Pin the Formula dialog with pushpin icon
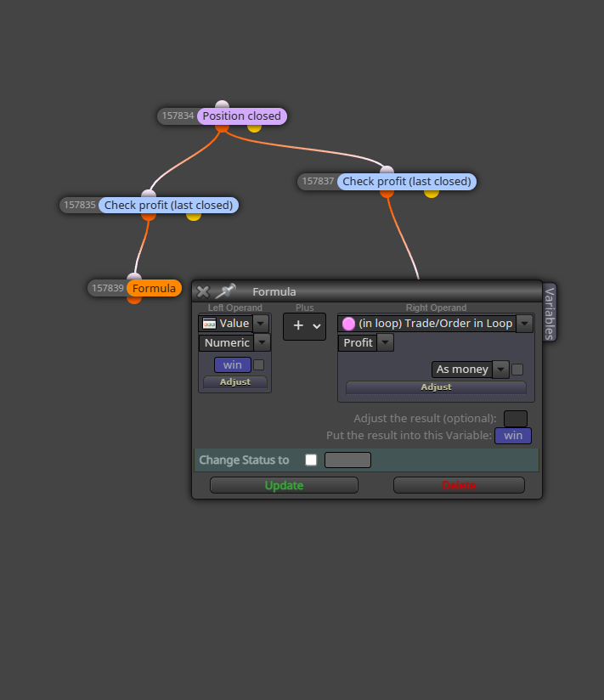 coord(225,291)
